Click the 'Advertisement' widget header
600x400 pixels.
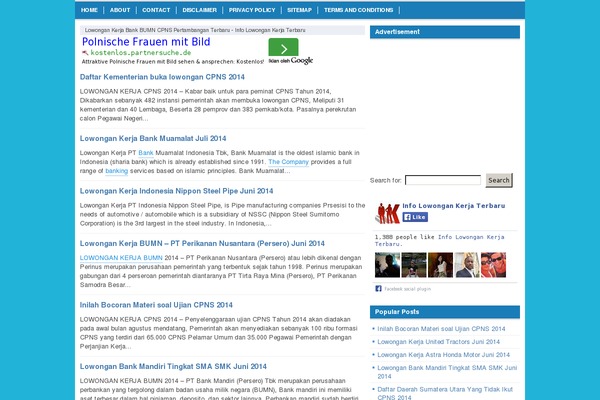pos(445,32)
